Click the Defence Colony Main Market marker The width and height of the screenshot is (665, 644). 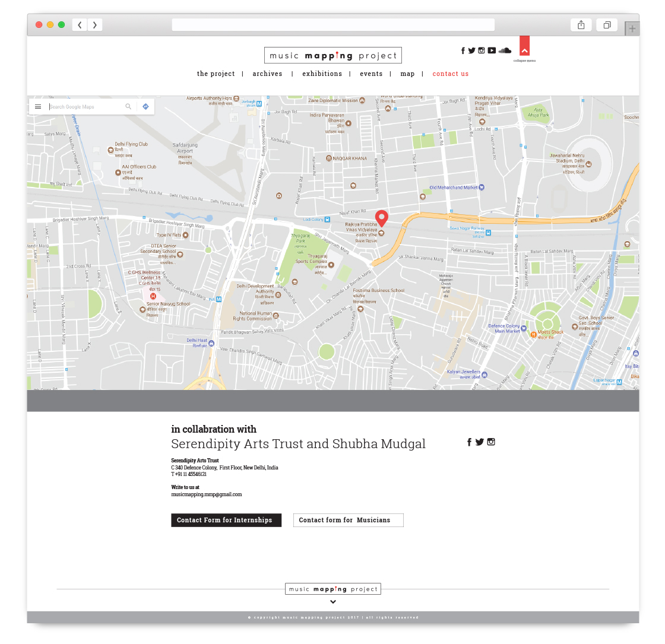pos(524,328)
